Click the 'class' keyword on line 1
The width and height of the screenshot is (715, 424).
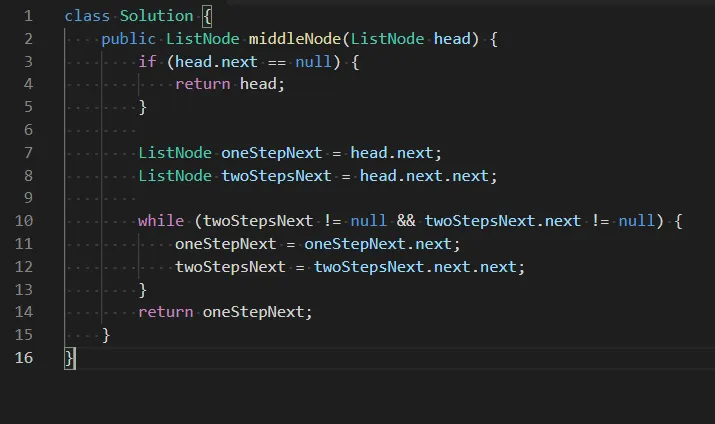click(87, 16)
